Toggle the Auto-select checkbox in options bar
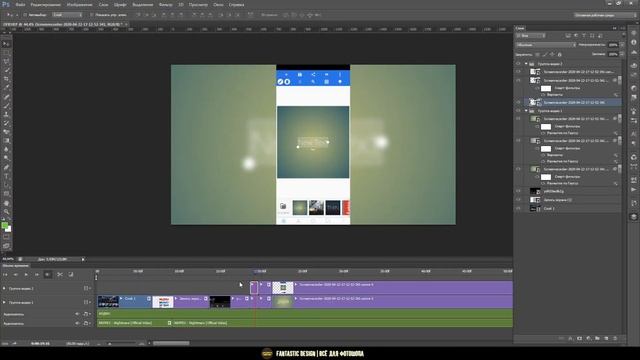 click(25, 15)
